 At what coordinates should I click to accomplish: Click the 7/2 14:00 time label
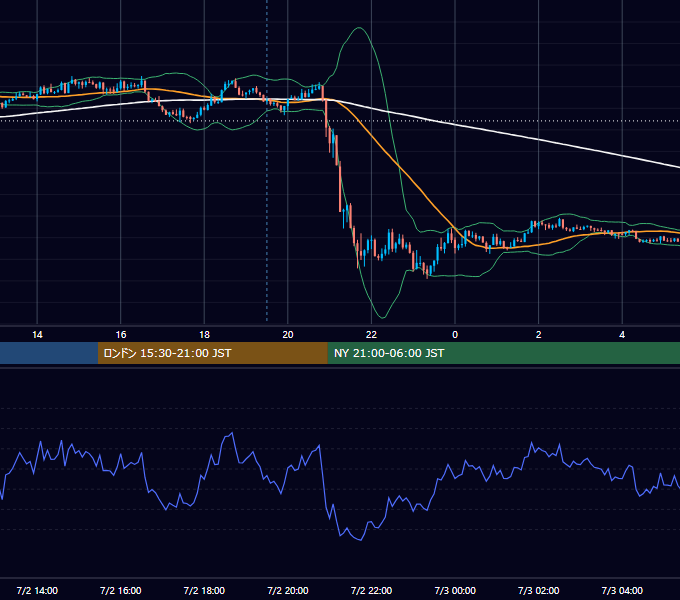point(37,590)
